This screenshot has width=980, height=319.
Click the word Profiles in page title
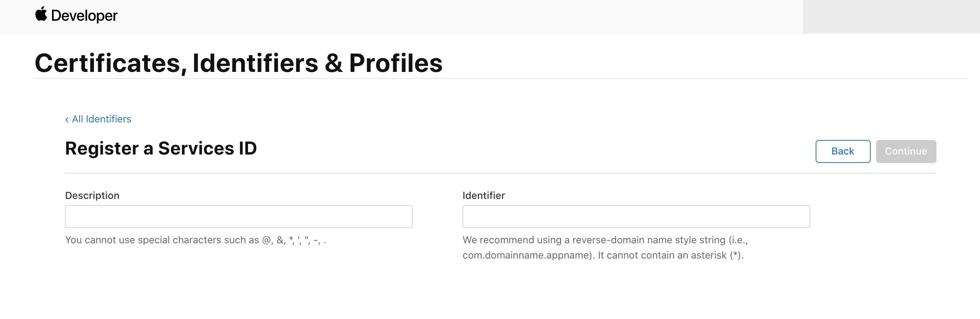[x=396, y=63]
